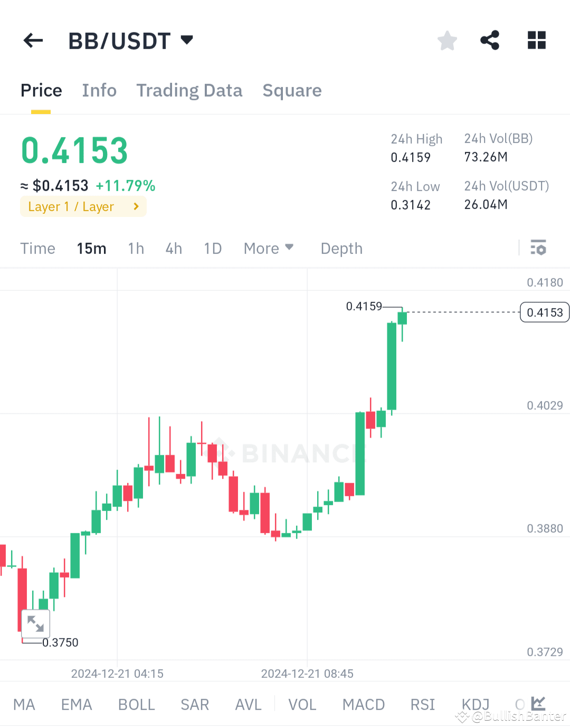
Task: Switch to the Trading Data tab
Action: coord(189,90)
